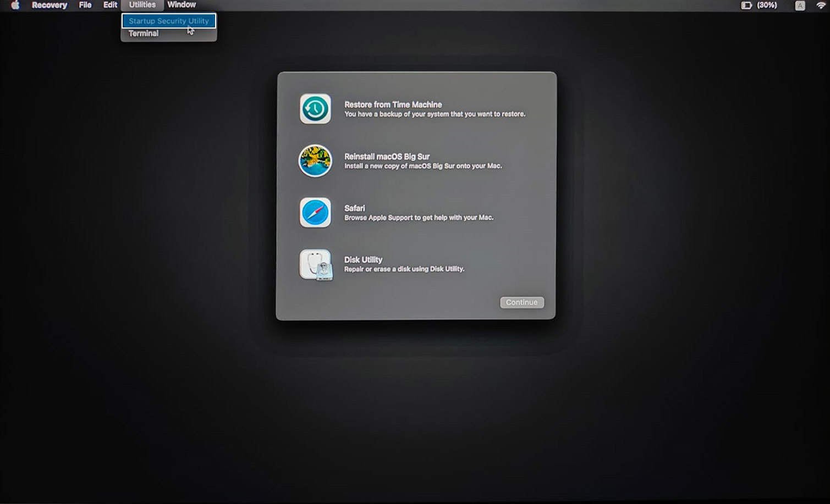Open the Edit menu
830x504 pixels.
pyautogui.click(x=110, y=5)
